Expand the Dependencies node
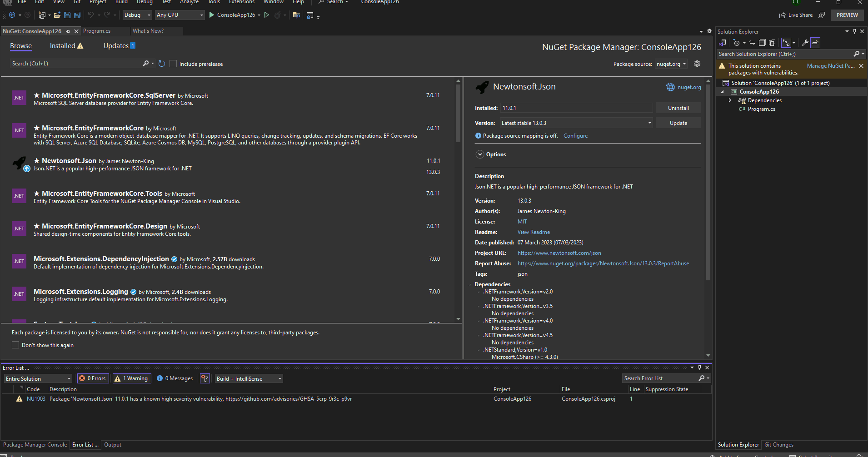Image resolution: width=868 pixels, height=457 pixels. coord(730,100)
